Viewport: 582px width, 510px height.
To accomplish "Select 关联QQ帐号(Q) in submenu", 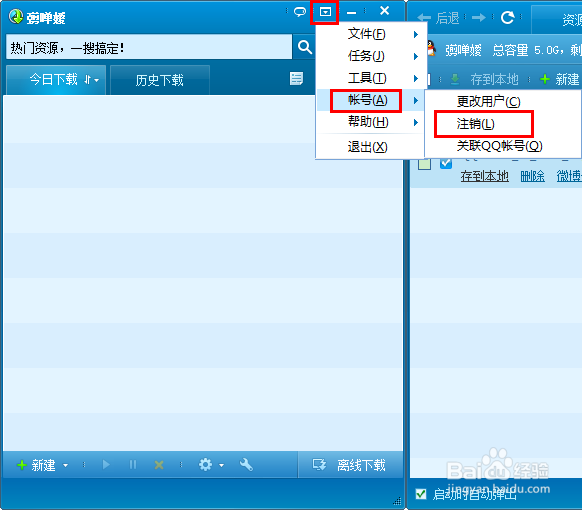I will pos(500,146).
